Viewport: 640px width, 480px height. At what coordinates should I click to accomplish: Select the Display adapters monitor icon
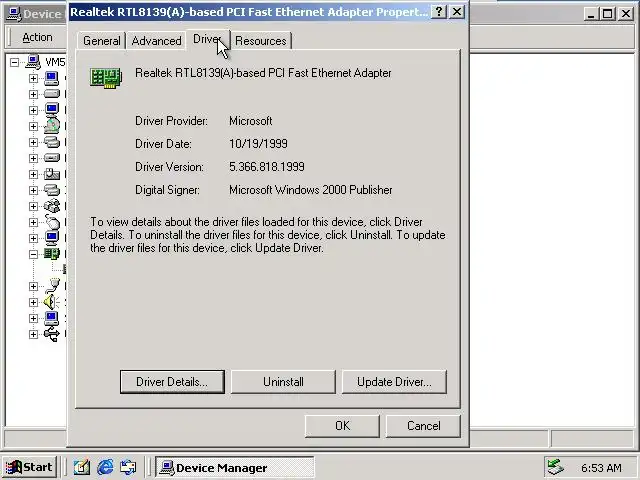[x=52, y=110]
